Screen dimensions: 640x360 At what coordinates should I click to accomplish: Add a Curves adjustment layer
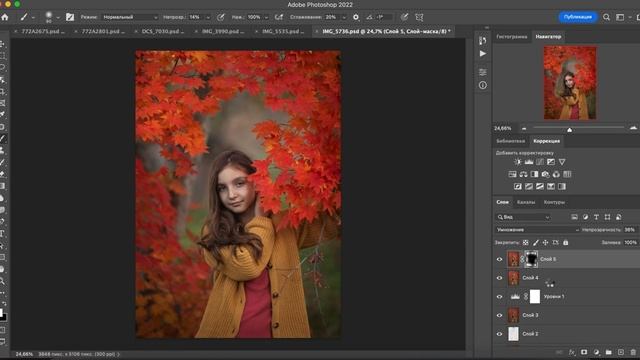pyautogui.click(x=540, y=162)
